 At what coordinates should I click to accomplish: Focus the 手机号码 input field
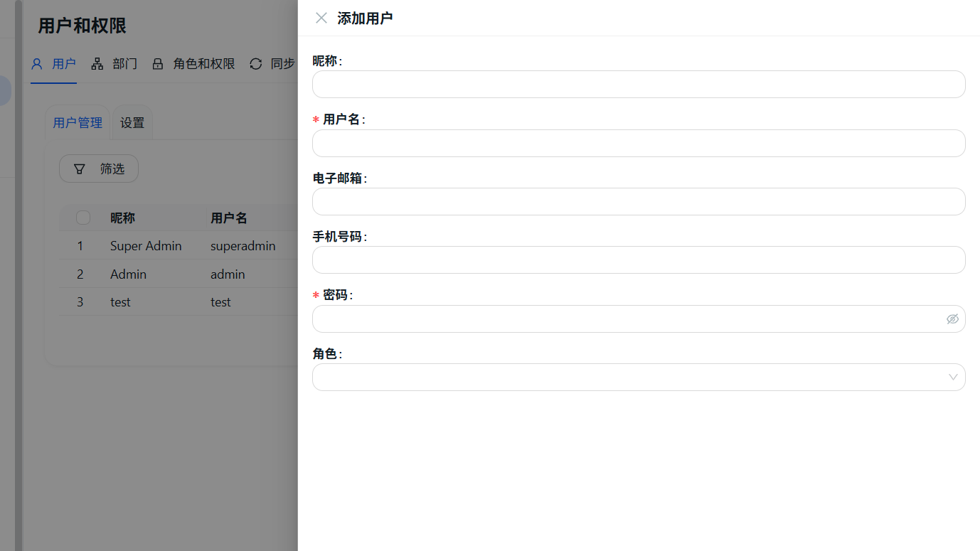[639, 260]
